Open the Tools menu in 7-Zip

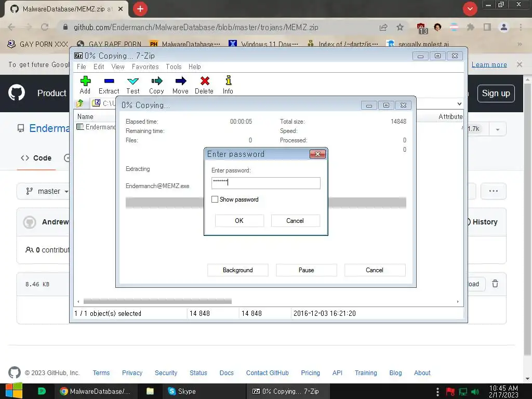pyautogui.click(x=174, y=66)
